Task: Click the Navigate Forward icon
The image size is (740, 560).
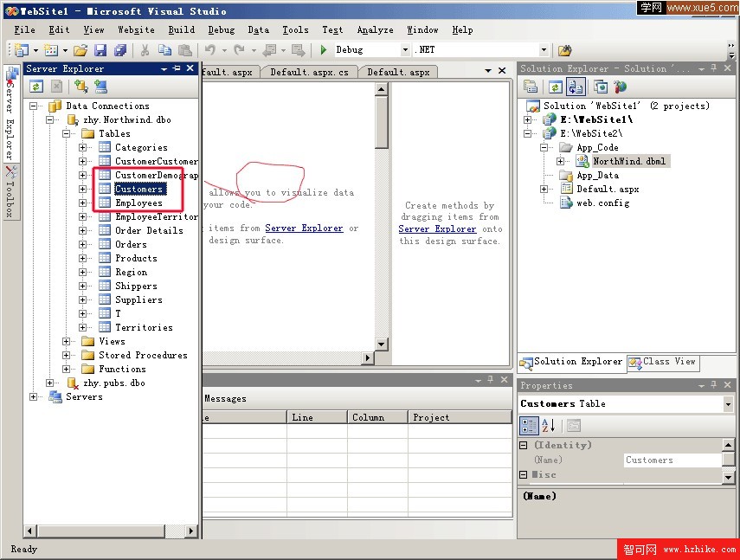Action: click(299, 49)
